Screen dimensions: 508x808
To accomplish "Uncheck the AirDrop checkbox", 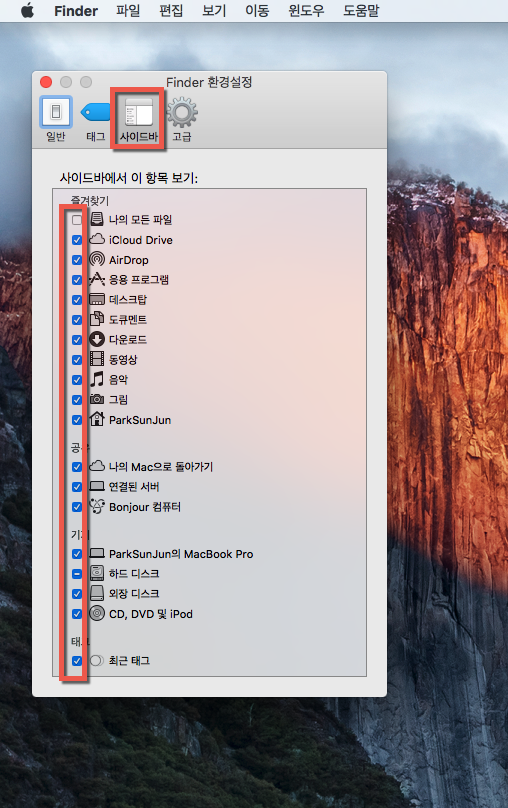I will tap(77, 260).
